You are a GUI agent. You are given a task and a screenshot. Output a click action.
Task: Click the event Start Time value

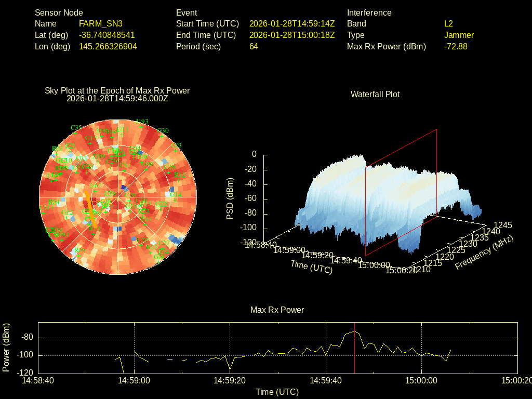(x=292, y=23)
